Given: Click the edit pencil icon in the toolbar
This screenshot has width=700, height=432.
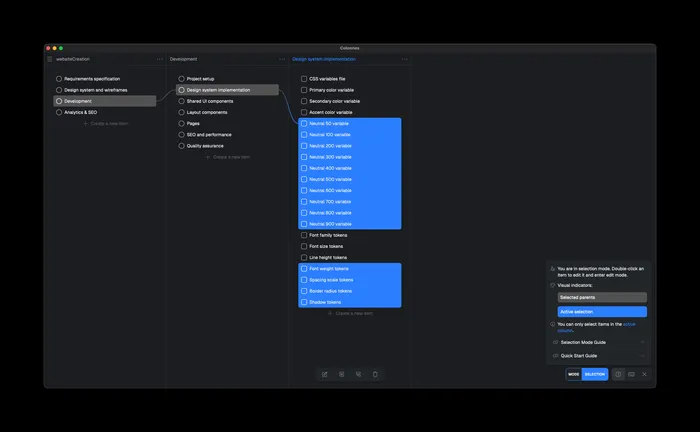Looking at the screenshot, I should [325, 374].
